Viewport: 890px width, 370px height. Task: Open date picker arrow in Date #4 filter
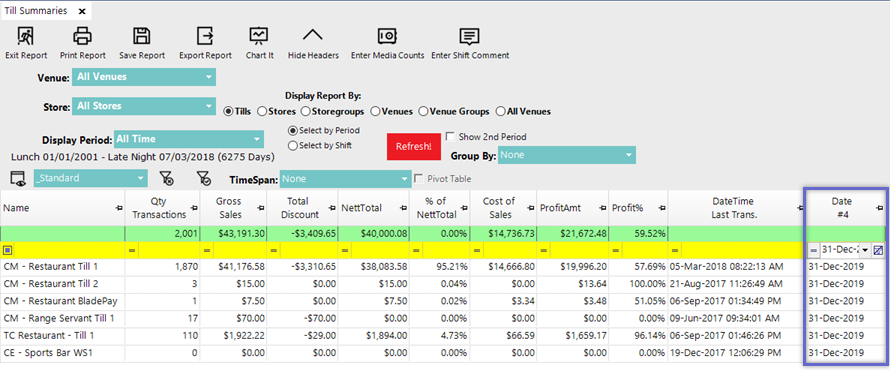[x=865, y=250]
